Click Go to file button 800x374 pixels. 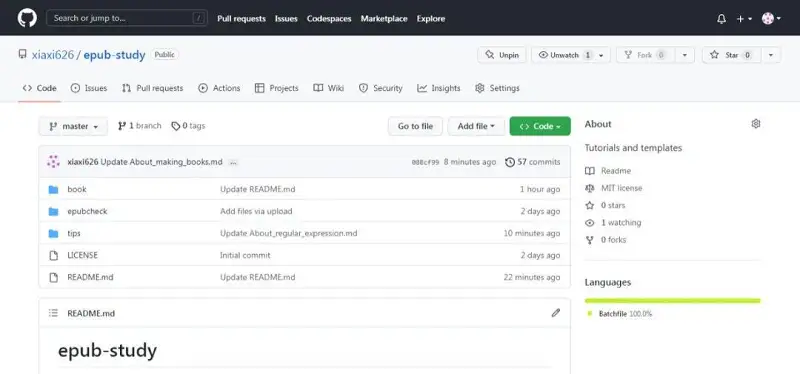pos(415,126)
